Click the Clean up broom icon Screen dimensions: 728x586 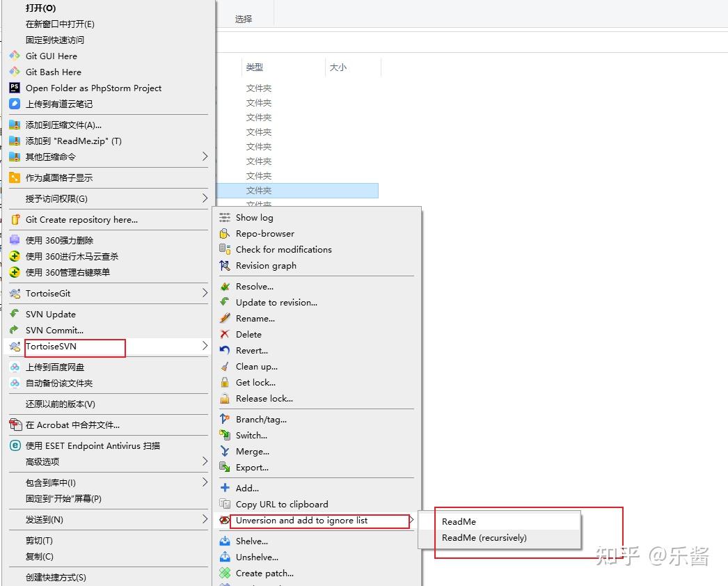coord(225,366)
